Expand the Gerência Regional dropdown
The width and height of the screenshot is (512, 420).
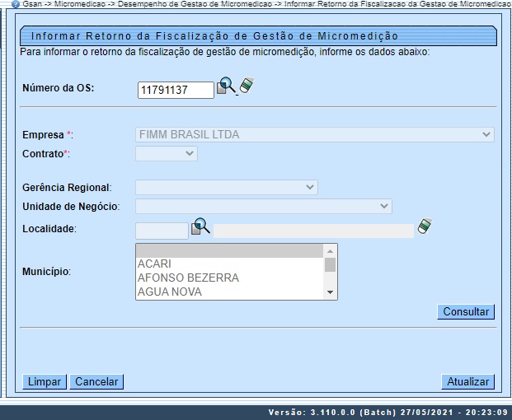[227, 188]
